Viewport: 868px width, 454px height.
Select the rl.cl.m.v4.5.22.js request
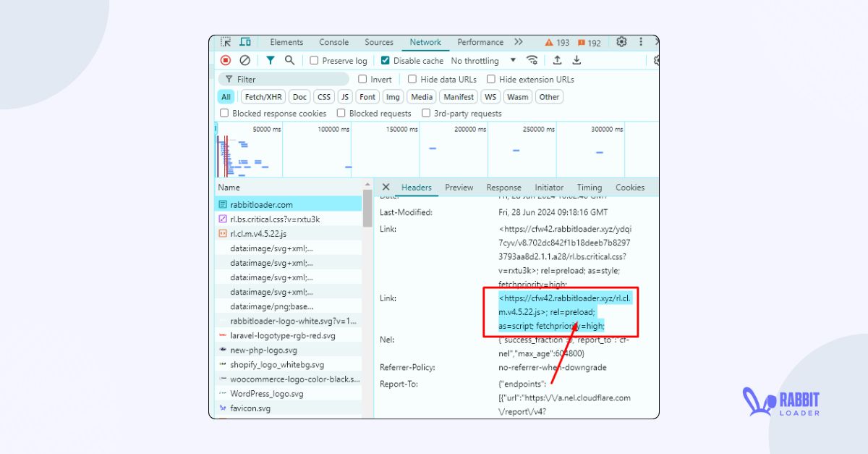[258, 234]
